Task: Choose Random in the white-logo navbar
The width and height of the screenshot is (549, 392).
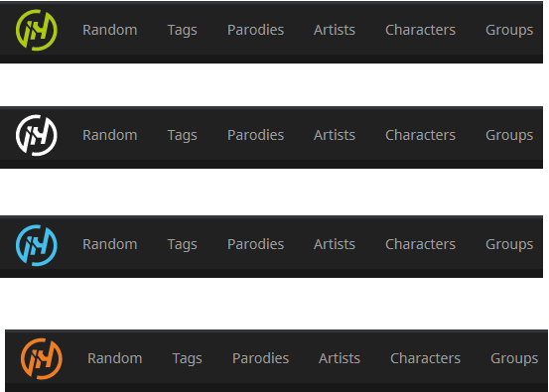Action: pyautogui.click(x=110, y=135)
